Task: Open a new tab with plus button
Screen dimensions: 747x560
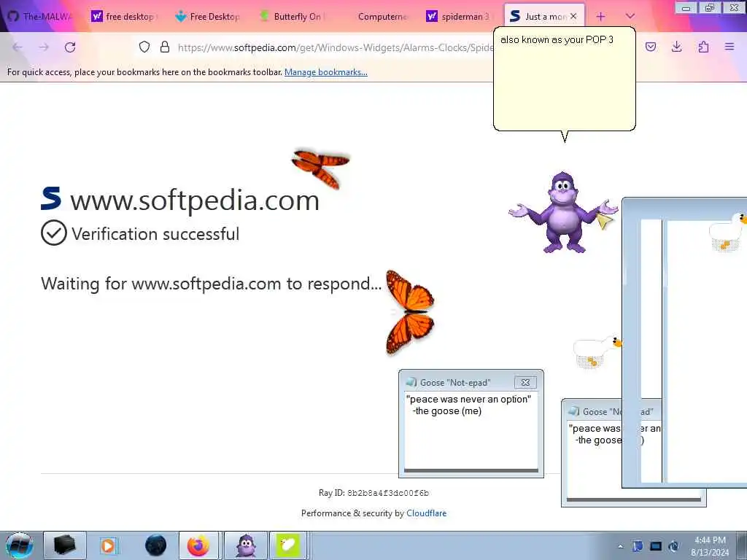Action: (601, 17)
